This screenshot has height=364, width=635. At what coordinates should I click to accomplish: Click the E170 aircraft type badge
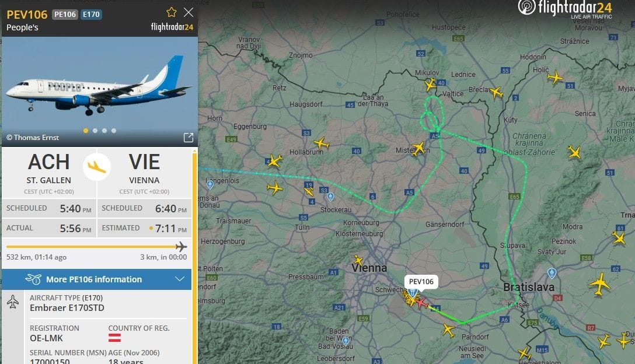point(91,15)
